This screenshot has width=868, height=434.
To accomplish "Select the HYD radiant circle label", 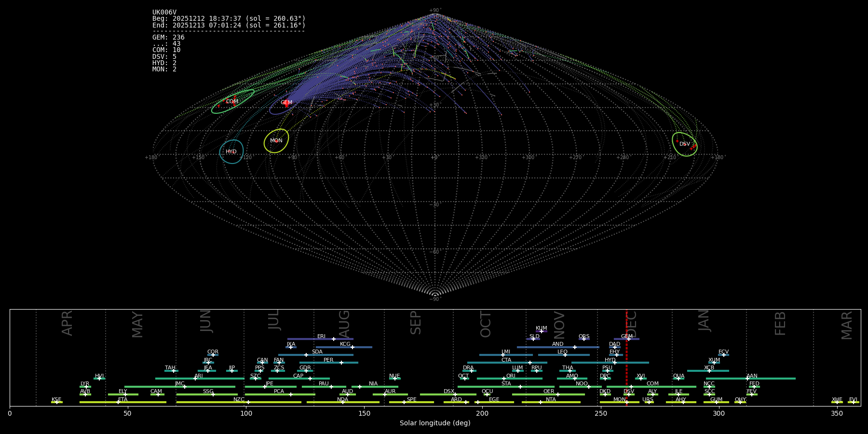I will coord(231,152).
